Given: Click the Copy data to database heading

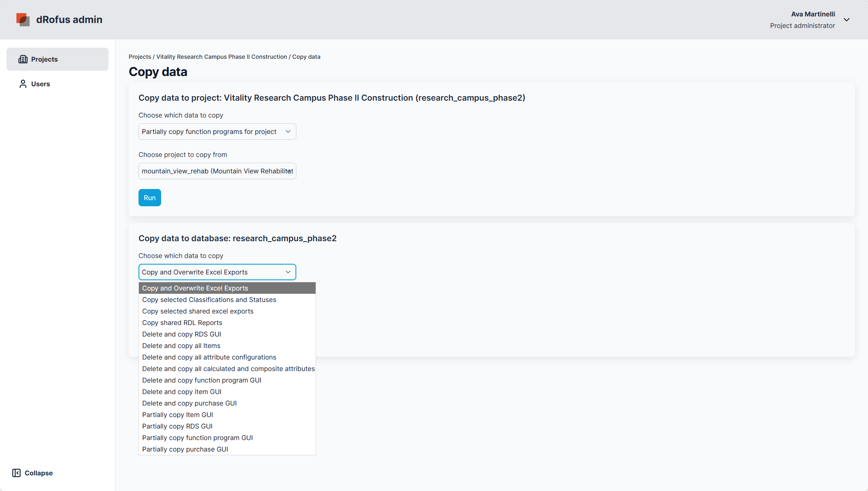Looking at the screenshot, I should [238, 238].
